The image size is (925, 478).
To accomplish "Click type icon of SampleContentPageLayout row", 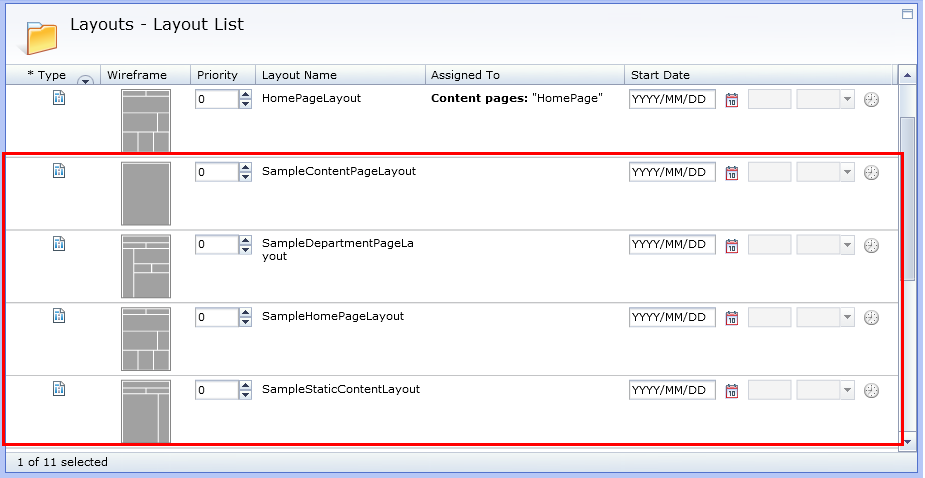I will (x=59, y=171).
